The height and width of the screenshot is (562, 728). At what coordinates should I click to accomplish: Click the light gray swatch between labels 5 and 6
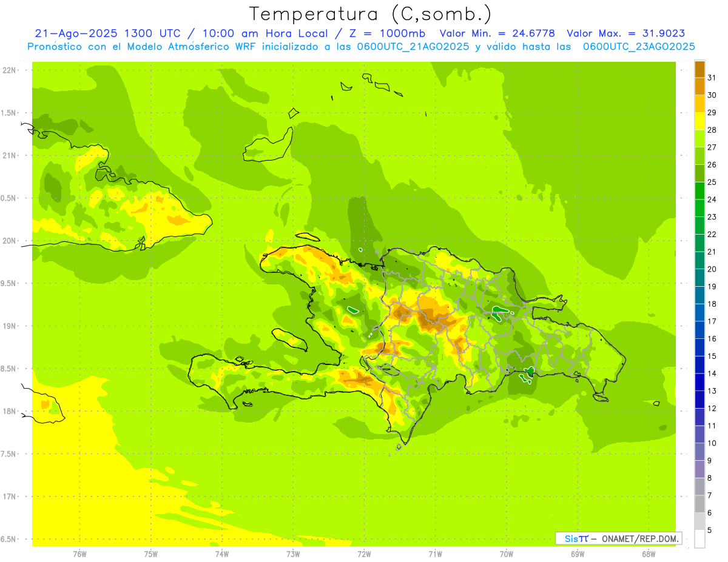[x=699, y=521]
